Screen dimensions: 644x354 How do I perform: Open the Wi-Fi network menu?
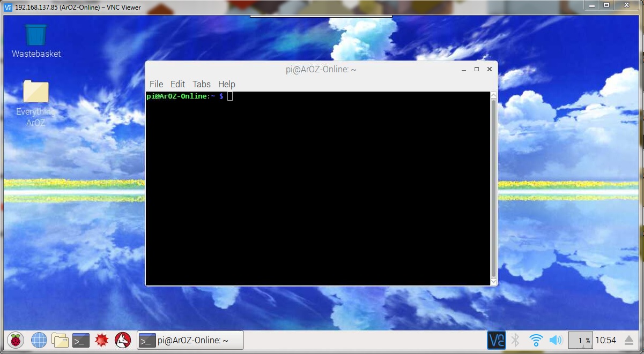(535, 340)
